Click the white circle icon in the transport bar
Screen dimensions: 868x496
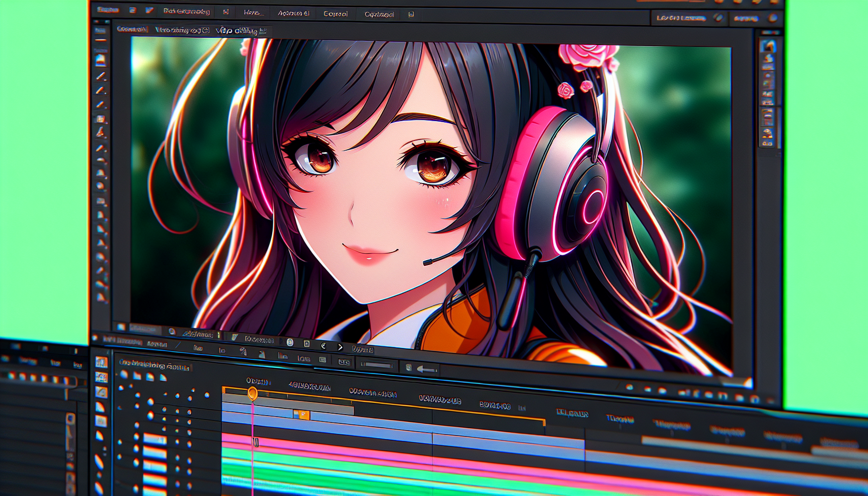tap(290, 342)
